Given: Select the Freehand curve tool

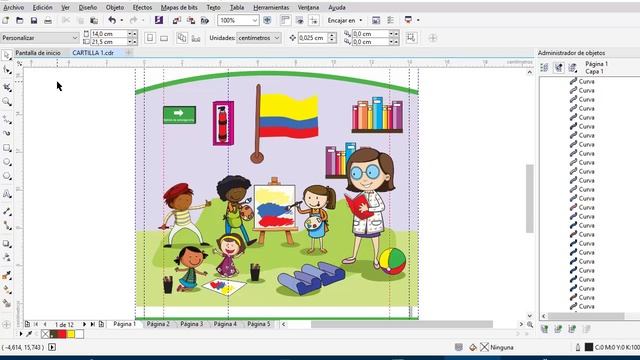Looking at the screenshot, I should [x=7, y=119].
